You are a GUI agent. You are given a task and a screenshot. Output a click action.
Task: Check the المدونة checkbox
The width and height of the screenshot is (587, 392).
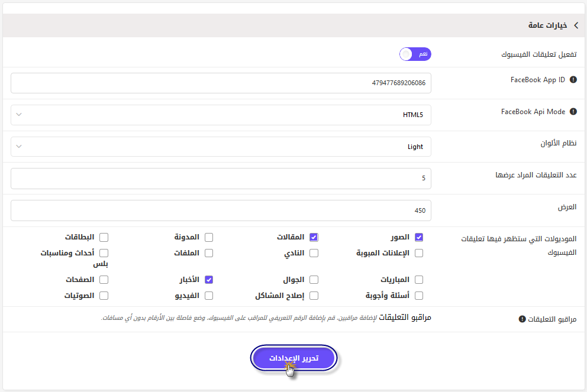[209, 237]
